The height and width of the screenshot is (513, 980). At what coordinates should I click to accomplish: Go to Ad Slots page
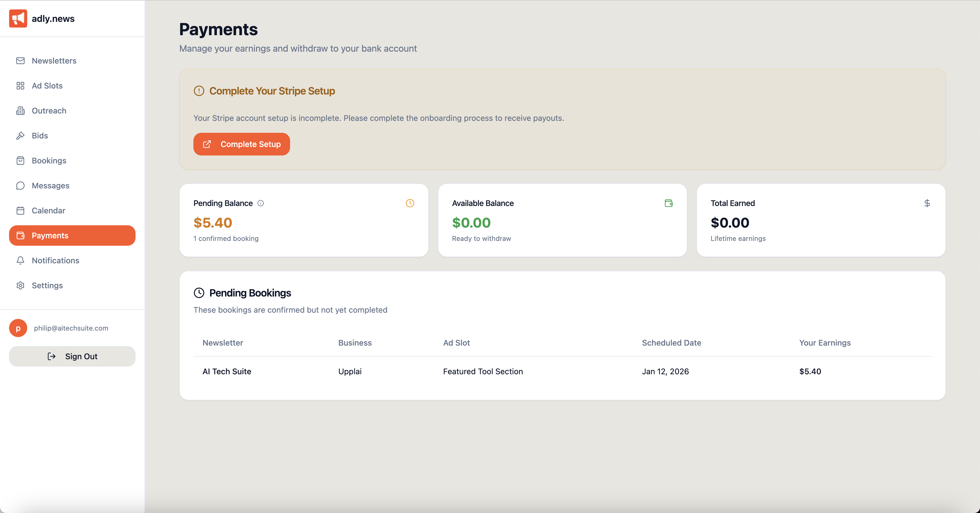tap(47, 86)
